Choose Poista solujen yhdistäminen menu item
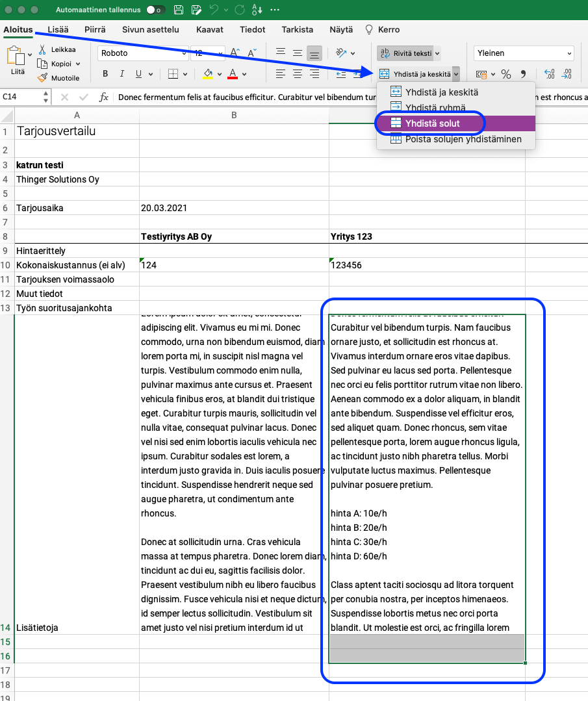The height and width of the screenshot is (701, 588). tap(456, 139)
